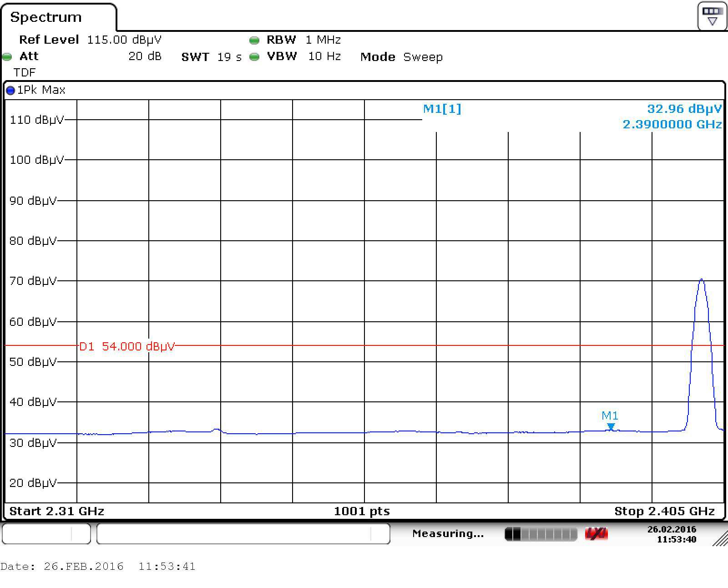Click the Mode Sweep setting
The width and height of the screenshot is (728, 588).
[x=401, y=57]
